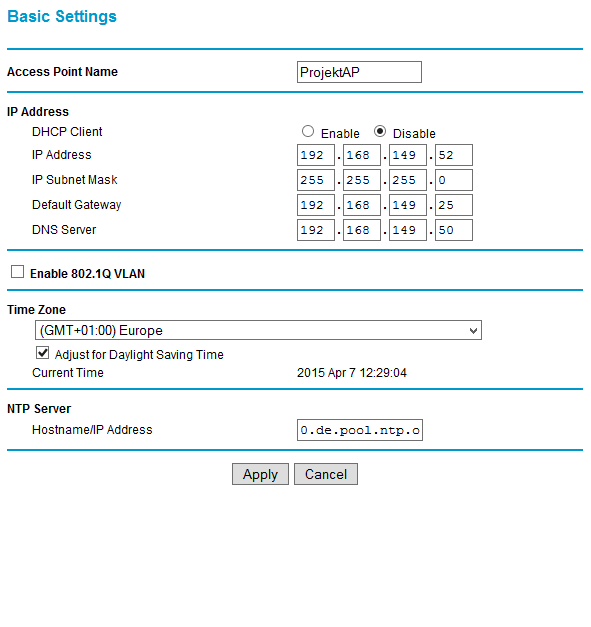Image resolution: width=591 pixels, height=627 pixels.
Task: Uncheck Adjust for Daylight Saving Time
Action: coord(43,353)
